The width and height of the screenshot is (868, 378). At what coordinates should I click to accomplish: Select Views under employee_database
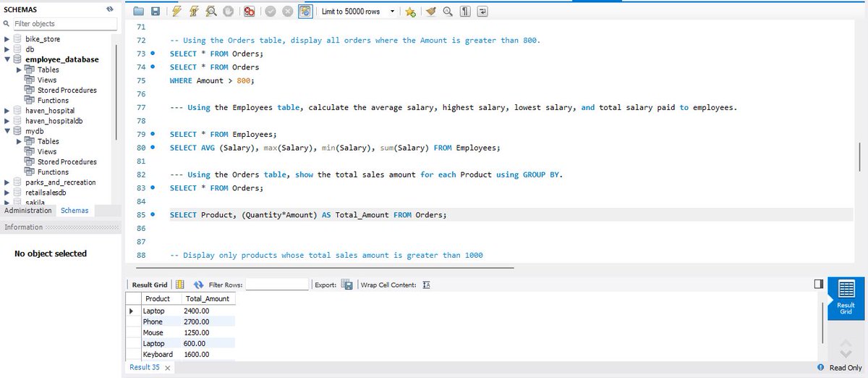pyautogui.click(x=47, y=80)
